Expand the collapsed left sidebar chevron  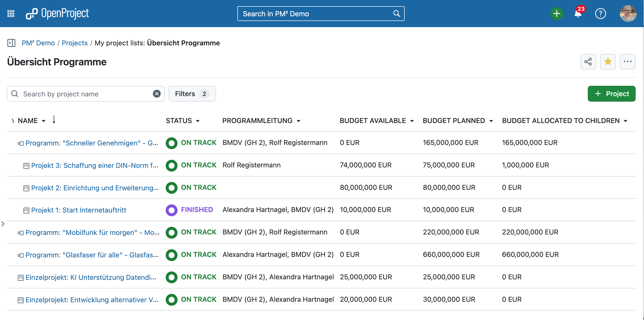tap(3, 224)
